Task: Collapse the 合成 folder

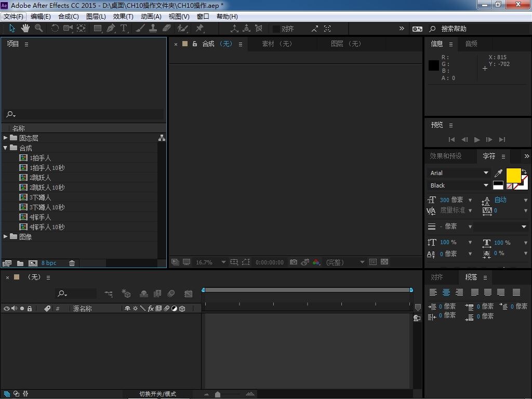Action: tap(5, 148)
